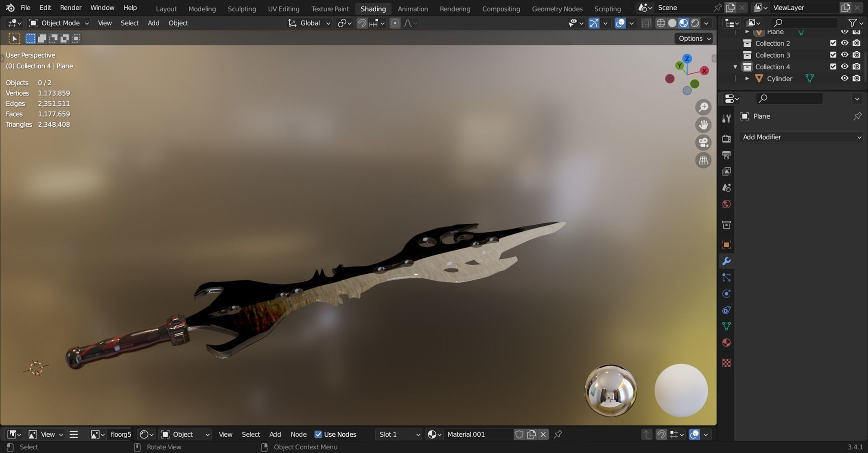Toggle Collection 3 exclude checkbox

coord(833,55)
